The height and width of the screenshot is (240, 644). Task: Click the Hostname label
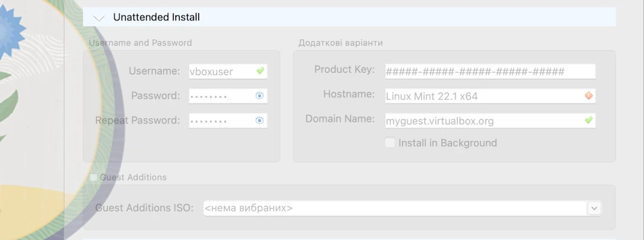click(349, 94)
